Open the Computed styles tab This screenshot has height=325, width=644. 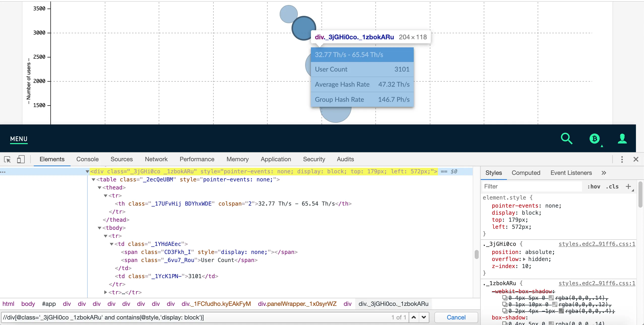coord(526,173)
